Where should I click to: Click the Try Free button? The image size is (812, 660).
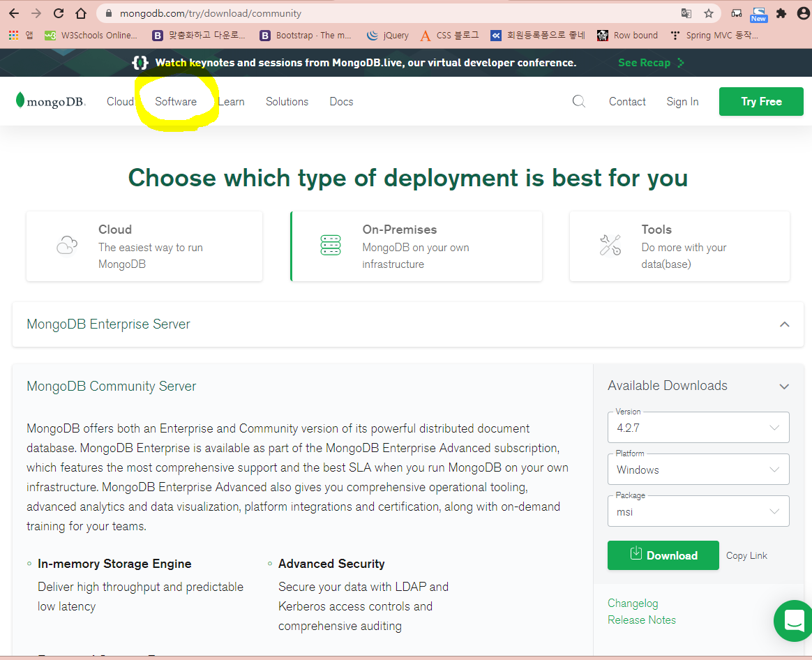(761, 102)
